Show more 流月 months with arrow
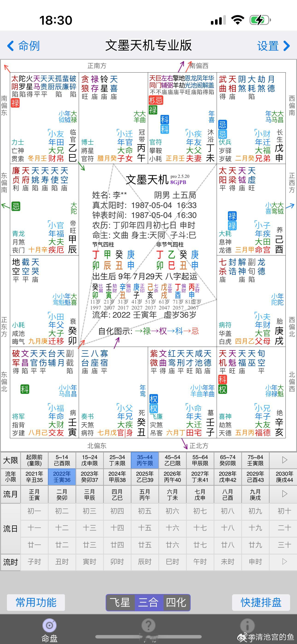 [x=285, y=494]
